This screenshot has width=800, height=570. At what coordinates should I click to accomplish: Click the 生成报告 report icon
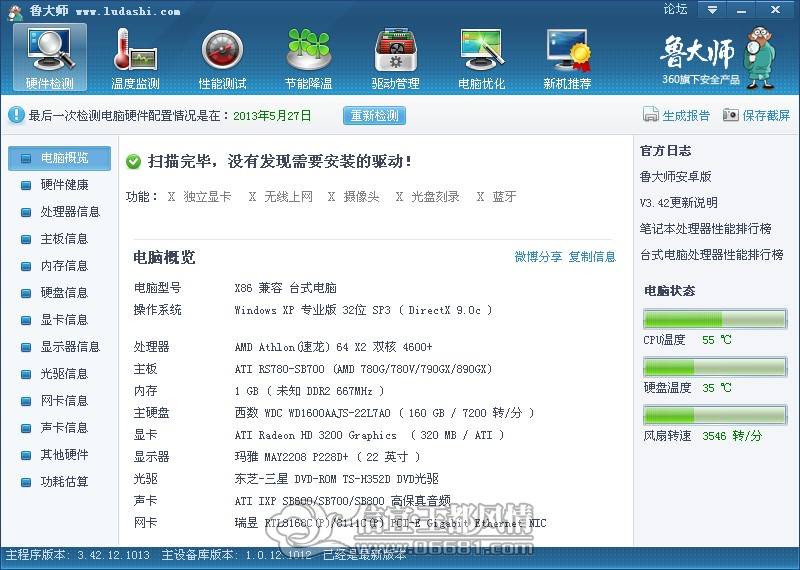coord(651,115)
